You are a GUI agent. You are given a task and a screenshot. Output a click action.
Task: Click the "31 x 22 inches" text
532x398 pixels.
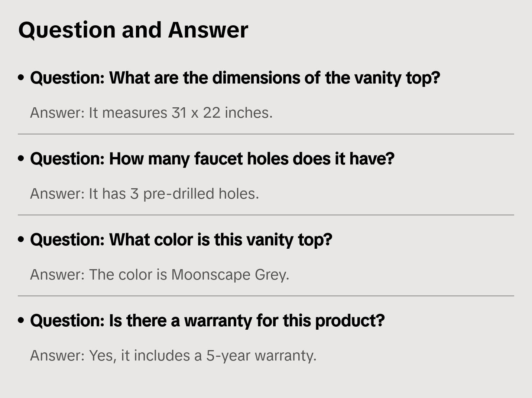222,113
